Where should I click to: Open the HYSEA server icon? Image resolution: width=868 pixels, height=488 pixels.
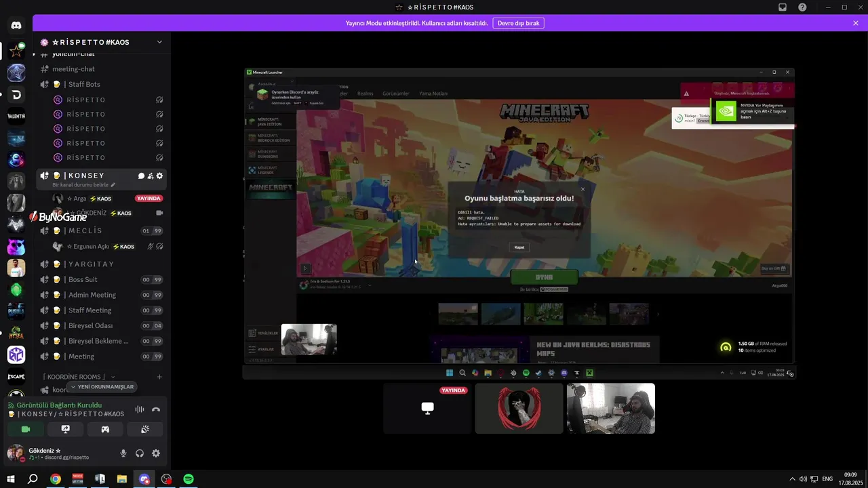coord(16,333)
